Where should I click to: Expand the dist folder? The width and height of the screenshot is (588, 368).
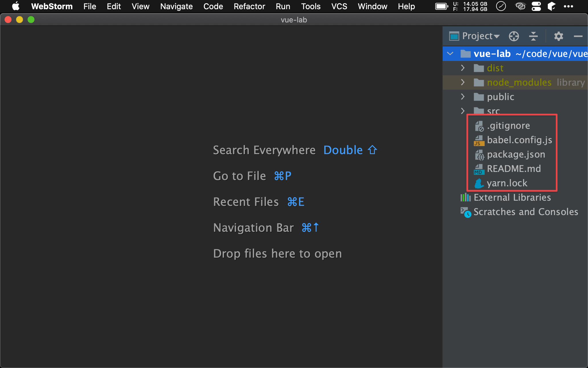point(463,68)
